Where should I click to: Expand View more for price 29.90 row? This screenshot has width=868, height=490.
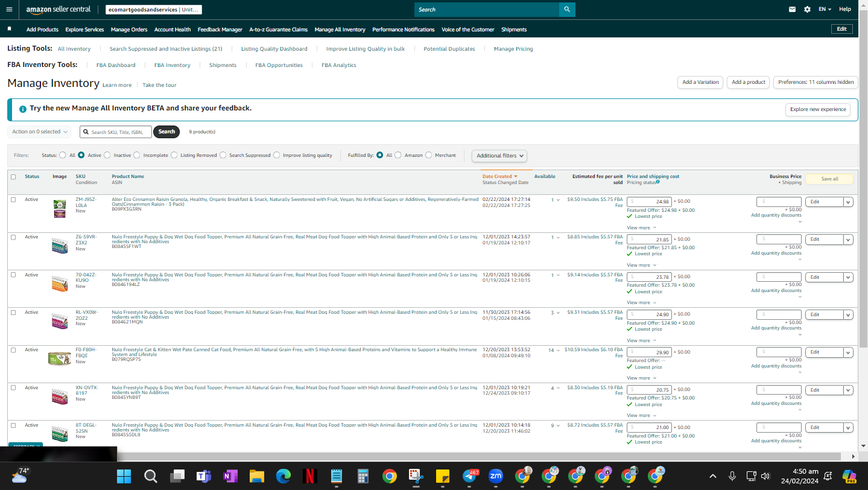coord(641,378)
